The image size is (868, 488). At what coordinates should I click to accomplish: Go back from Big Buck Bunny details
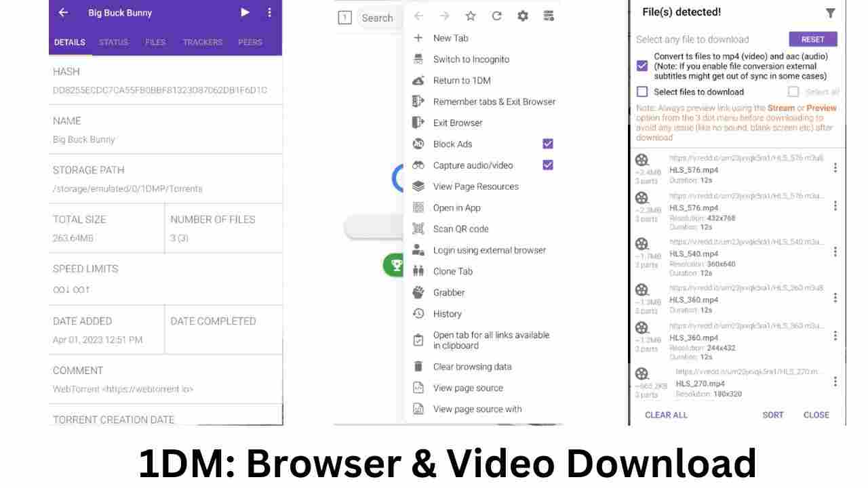[x=63, y=12]
